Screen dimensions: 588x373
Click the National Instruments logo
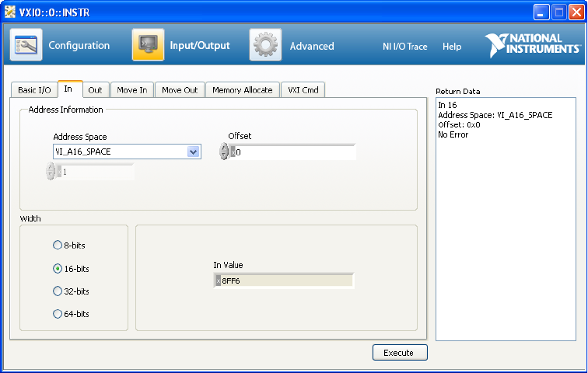[533, 45]
